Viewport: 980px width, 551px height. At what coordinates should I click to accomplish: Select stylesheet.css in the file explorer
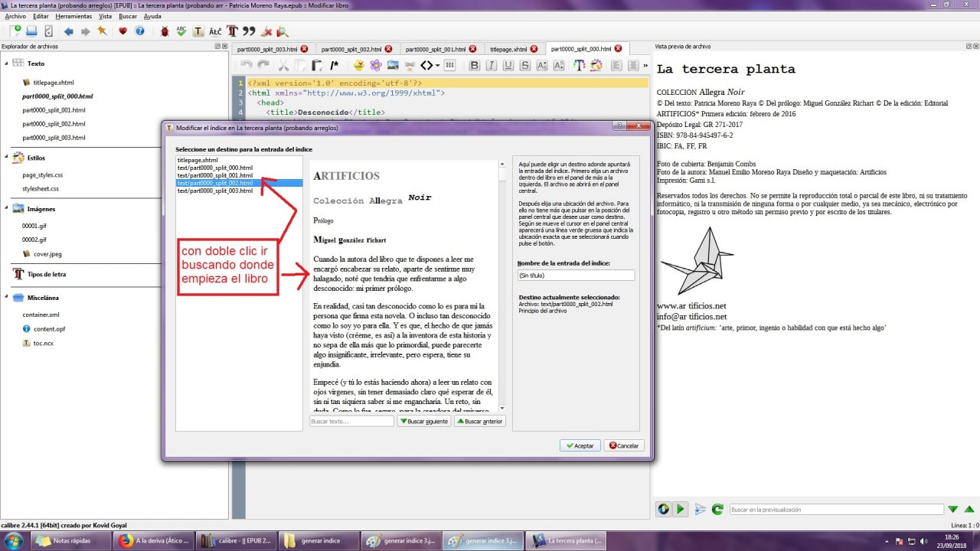(x=41, y=188)
